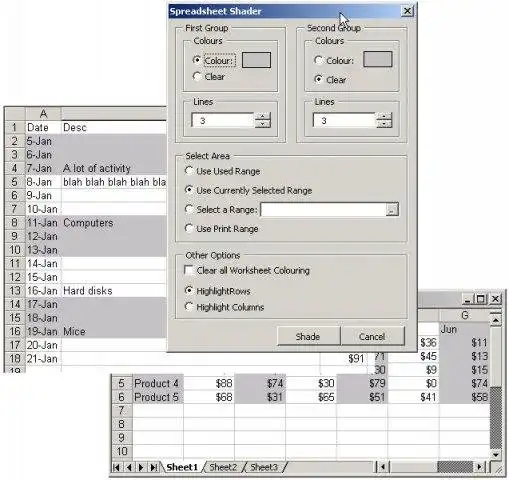Open the range picker button beside range box

(392, 210)
